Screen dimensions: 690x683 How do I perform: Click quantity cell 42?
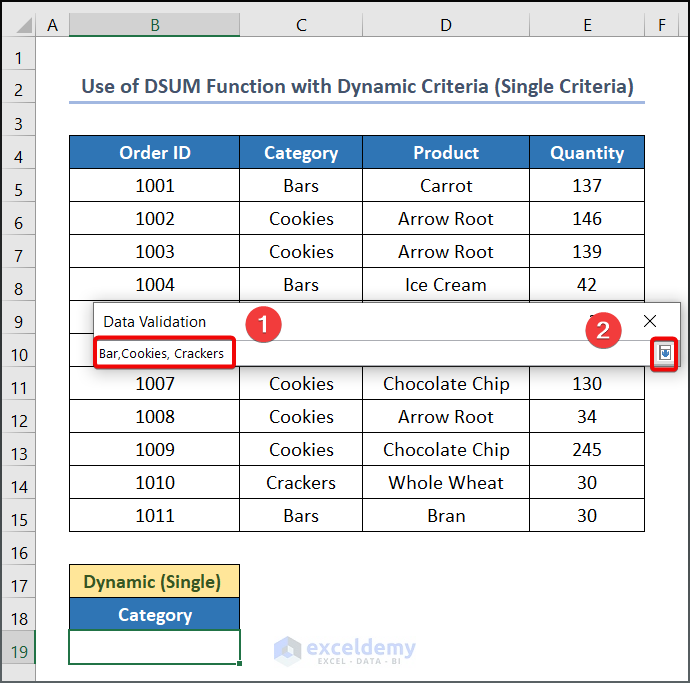pos(587,285)
